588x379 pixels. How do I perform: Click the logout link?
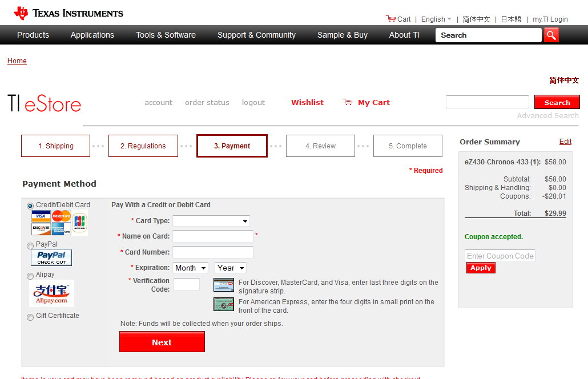253,102
